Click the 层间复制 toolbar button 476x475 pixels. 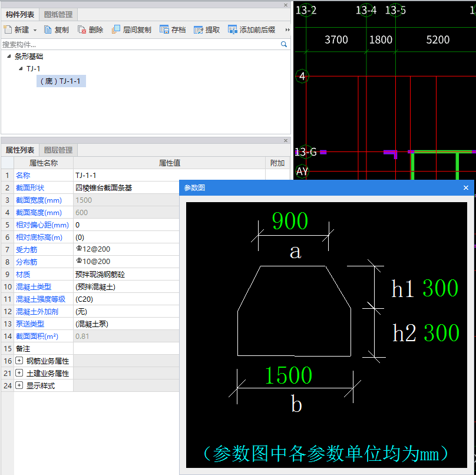[131, 30]
